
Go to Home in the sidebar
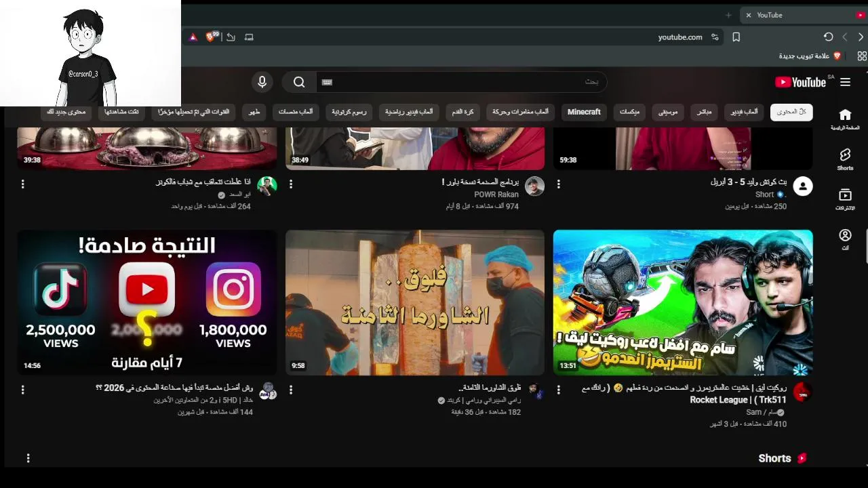[845, 119]
